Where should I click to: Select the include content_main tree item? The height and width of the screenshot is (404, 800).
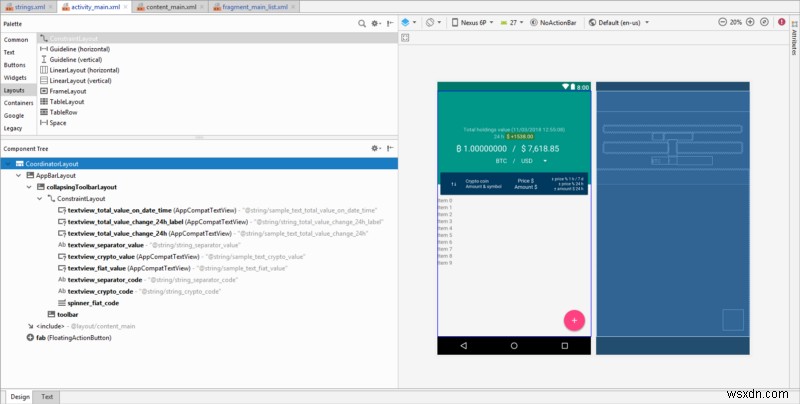click(x=82, y=326)
